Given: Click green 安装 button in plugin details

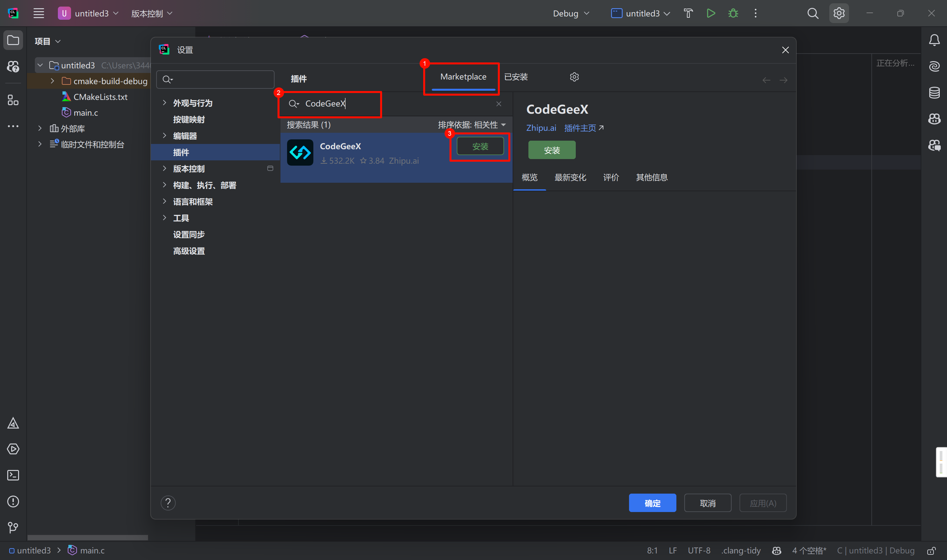Looking at the screenshot, I should coord(551,150).
